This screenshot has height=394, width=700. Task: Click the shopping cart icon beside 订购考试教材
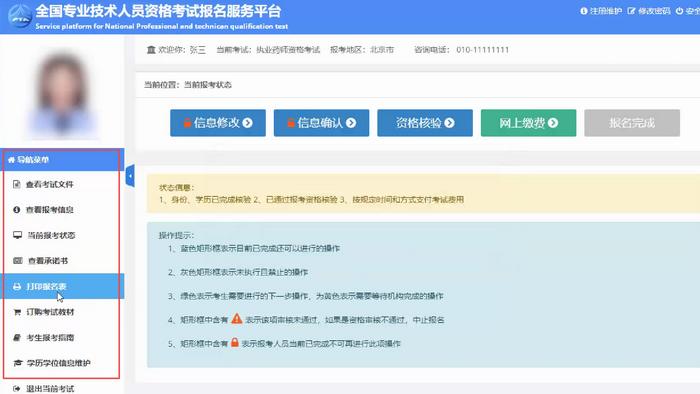coord(17,312)
